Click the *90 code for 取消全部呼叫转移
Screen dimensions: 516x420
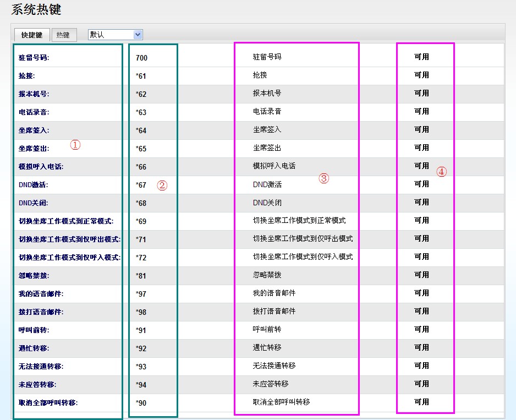pyautogui.click(x=141, y=403)
